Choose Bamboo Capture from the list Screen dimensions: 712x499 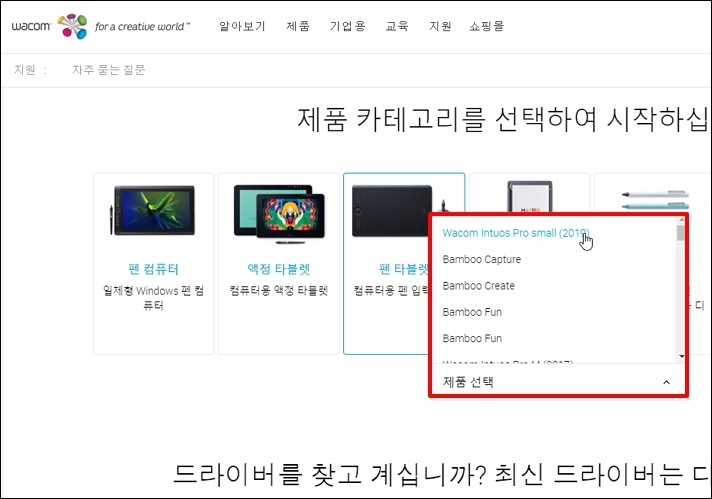click(482, 259)
